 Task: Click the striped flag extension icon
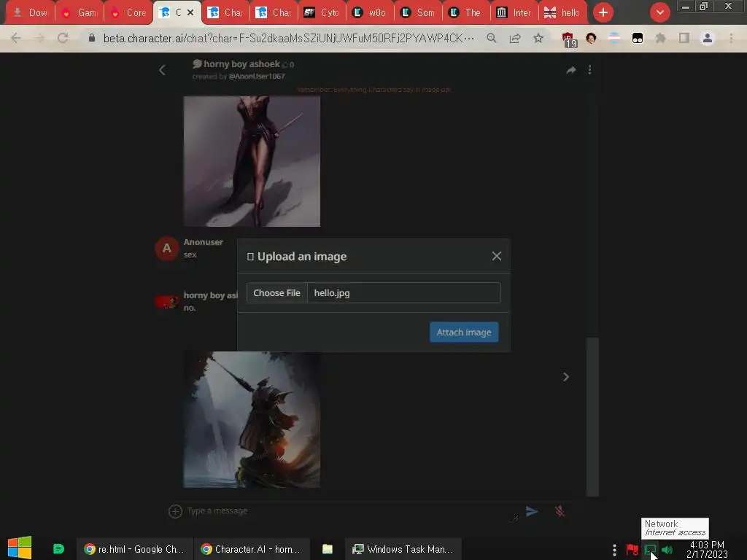click(x=614, y=38)
